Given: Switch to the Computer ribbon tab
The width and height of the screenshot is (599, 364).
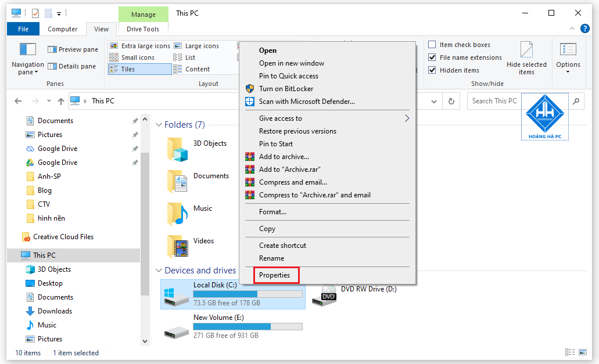Looking at the screenshot, I should pyautogui.click(x=62, y=28).
